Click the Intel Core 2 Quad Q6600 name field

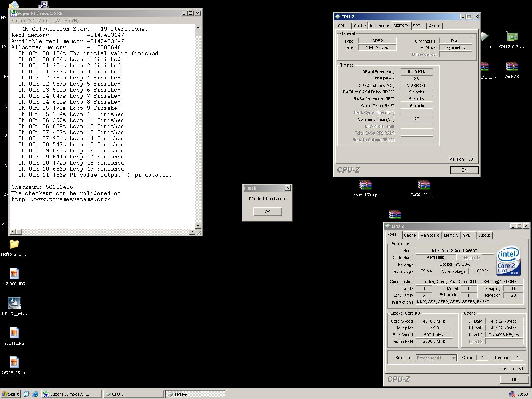point(454,251)
